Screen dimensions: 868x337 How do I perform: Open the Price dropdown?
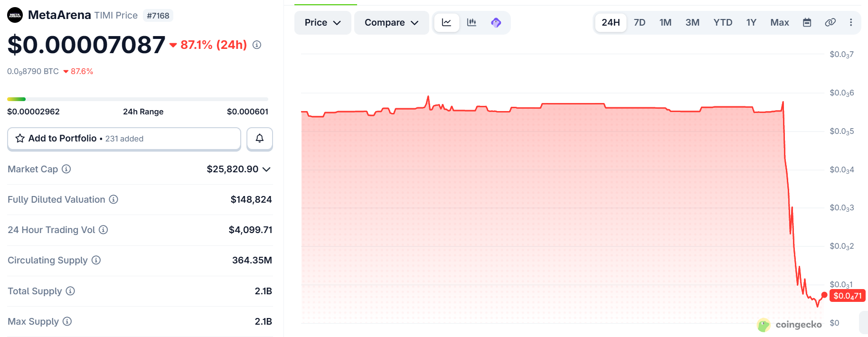coord(323,23)
